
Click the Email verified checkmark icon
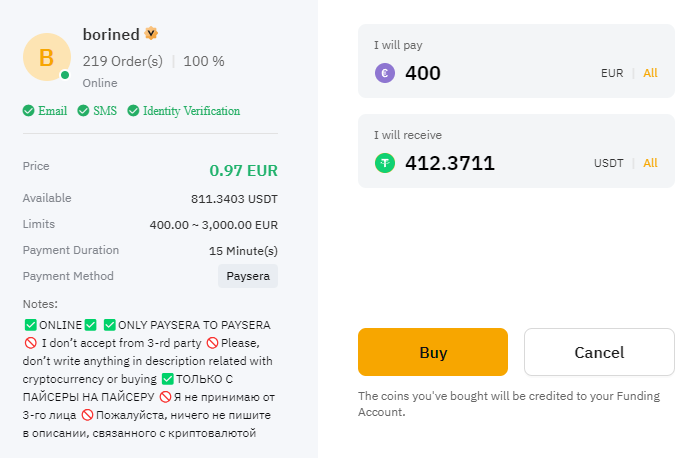coord(28,111)
